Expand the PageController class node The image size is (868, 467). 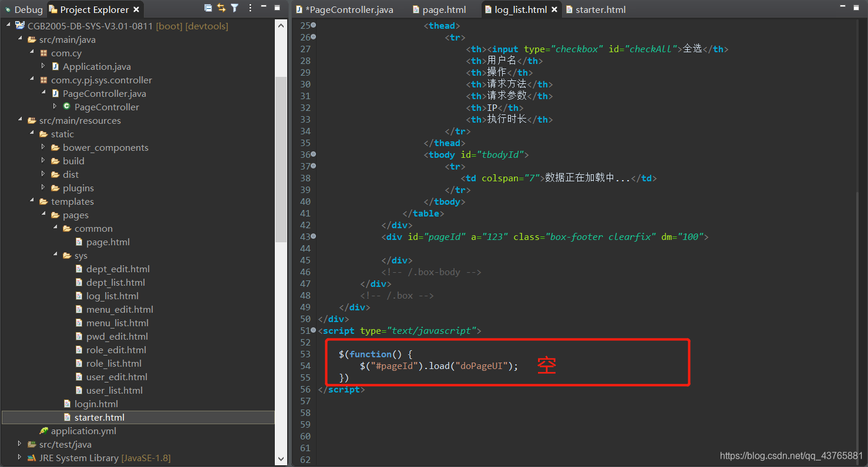[x=55, y=107]
